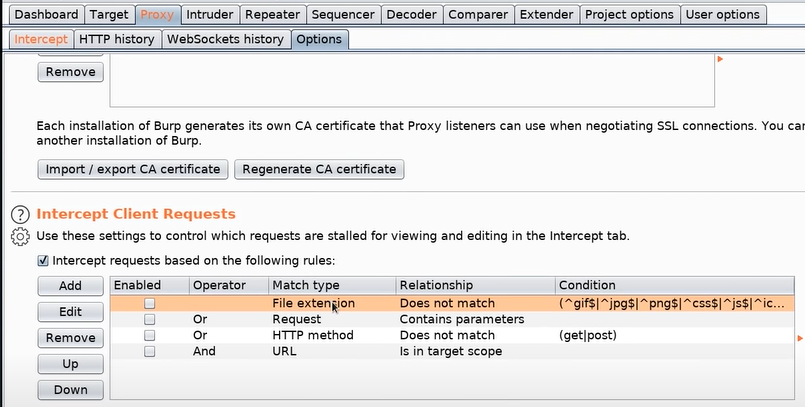This screenshot has width=805, height=407.
Task: Select the URL match type cell
Action: 332,351
